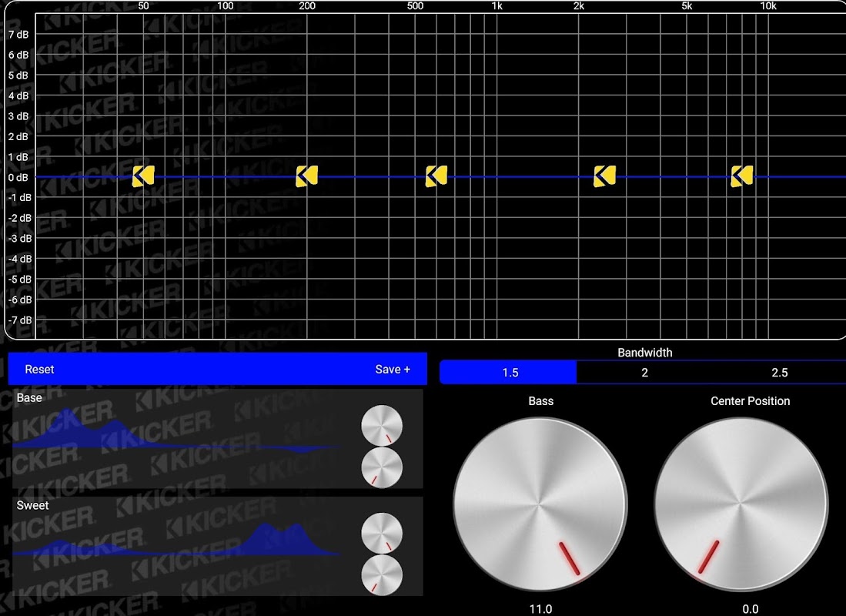Choose bandwidth 1.5
Image resolution: width=846 pixels, height=616 pixels.
[509, 373]
